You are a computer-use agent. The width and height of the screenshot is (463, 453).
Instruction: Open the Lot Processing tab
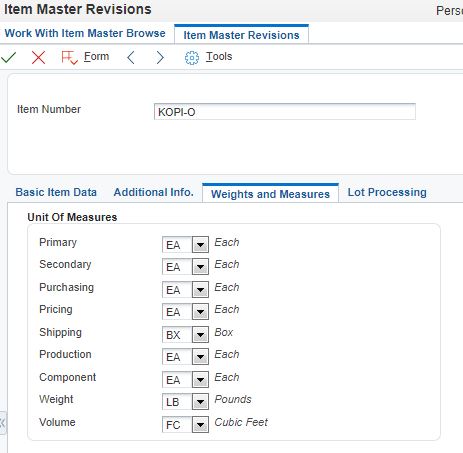tap(387, 192)
